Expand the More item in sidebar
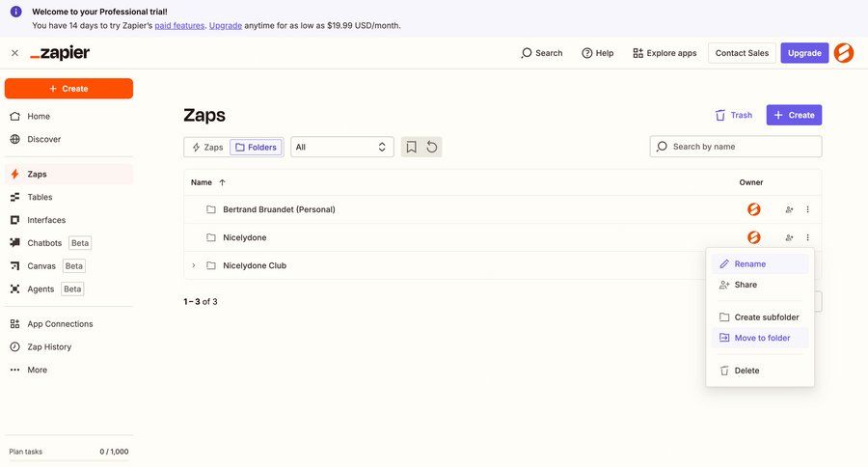This screenshot has width=868, height=467. [68, 371]
